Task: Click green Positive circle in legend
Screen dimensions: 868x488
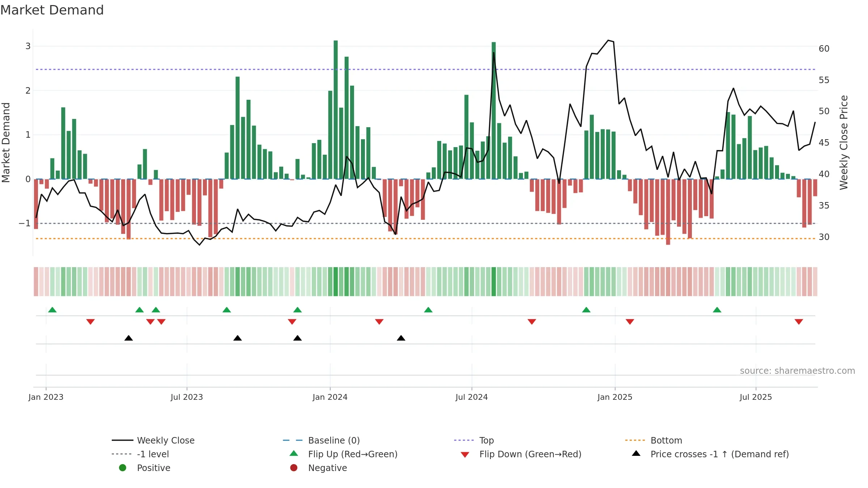Action: pos(123,468)
